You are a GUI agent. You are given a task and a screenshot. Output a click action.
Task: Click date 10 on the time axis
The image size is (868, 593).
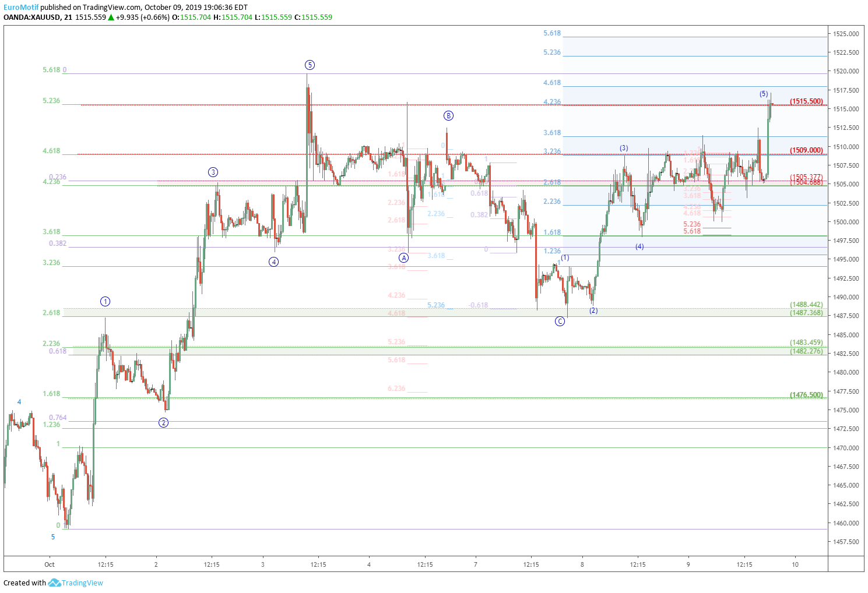tap(795, 564)
